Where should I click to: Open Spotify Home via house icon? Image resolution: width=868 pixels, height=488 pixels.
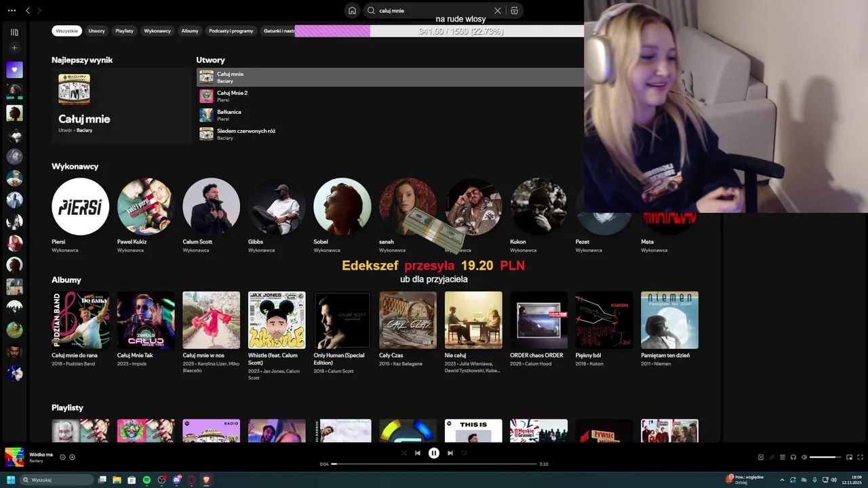tap(352, 11)
